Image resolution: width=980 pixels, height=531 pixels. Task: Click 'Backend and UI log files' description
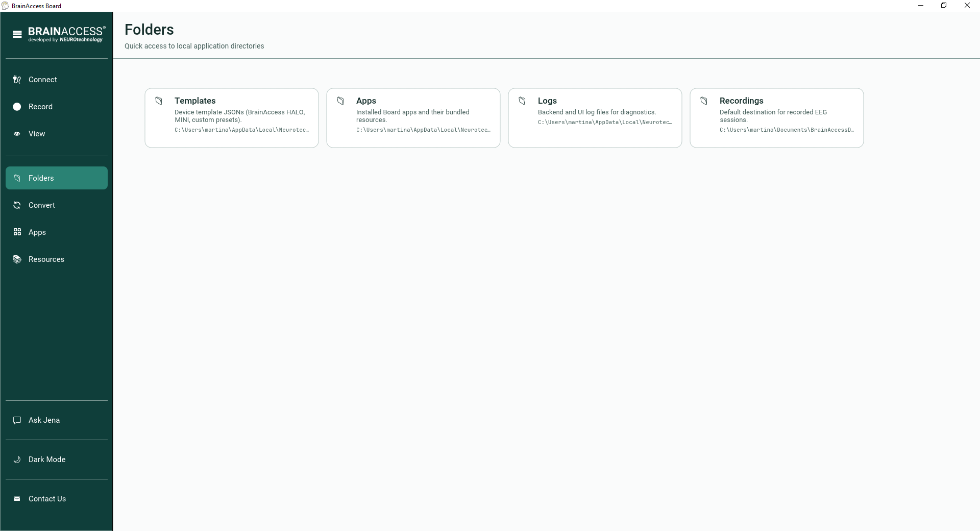[597, 112]
